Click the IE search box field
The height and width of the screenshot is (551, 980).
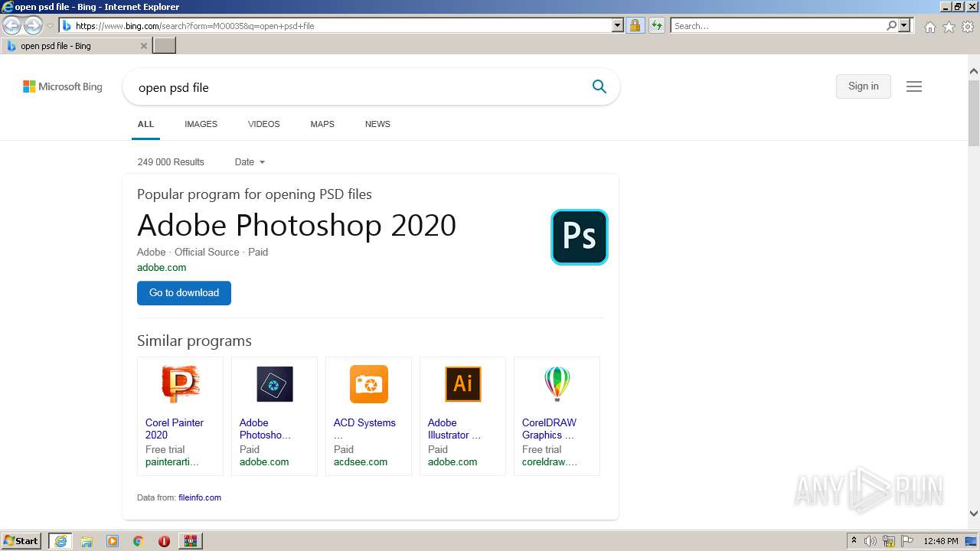[777, 25]
